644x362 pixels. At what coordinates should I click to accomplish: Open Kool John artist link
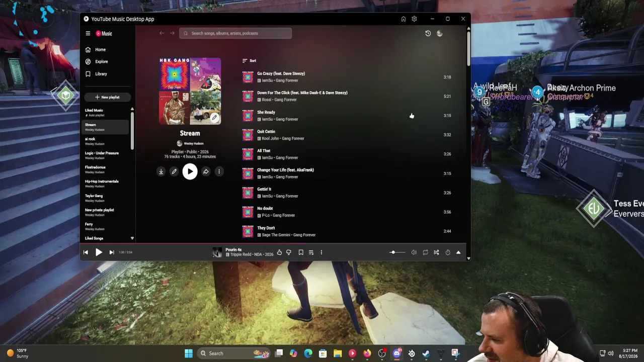click(270, 138)
